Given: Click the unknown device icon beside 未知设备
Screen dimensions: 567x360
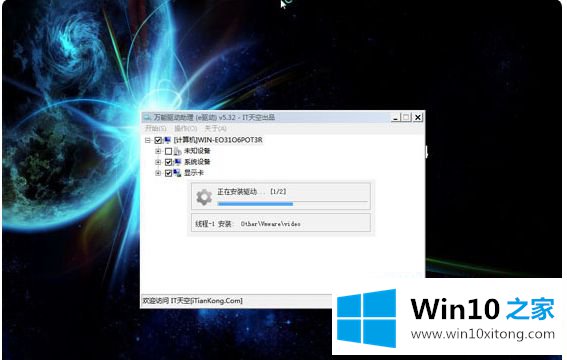Looking at the screenshot, I should (x=178, y=151).
